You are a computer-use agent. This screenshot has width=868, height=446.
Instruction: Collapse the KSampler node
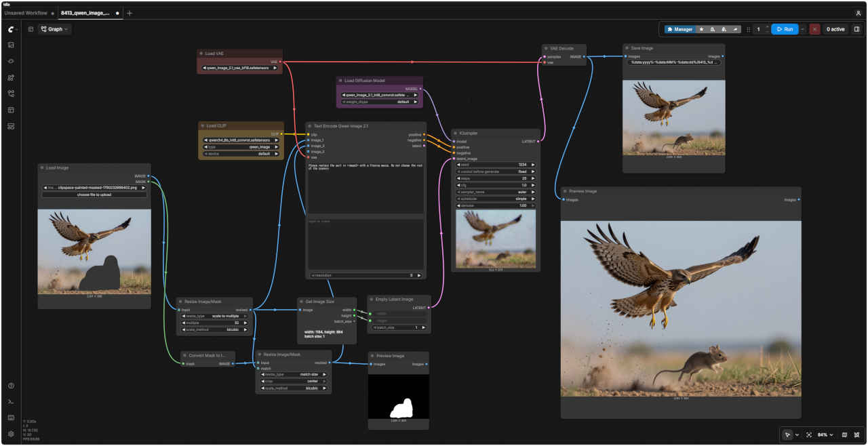pyautogui.click(x=456, y=133)
